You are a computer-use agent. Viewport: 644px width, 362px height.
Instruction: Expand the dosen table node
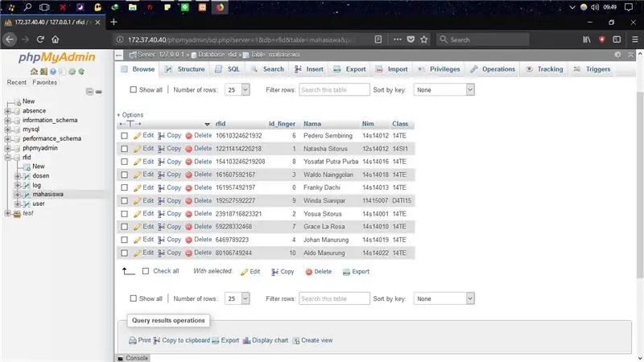click(x=17, y=175)
